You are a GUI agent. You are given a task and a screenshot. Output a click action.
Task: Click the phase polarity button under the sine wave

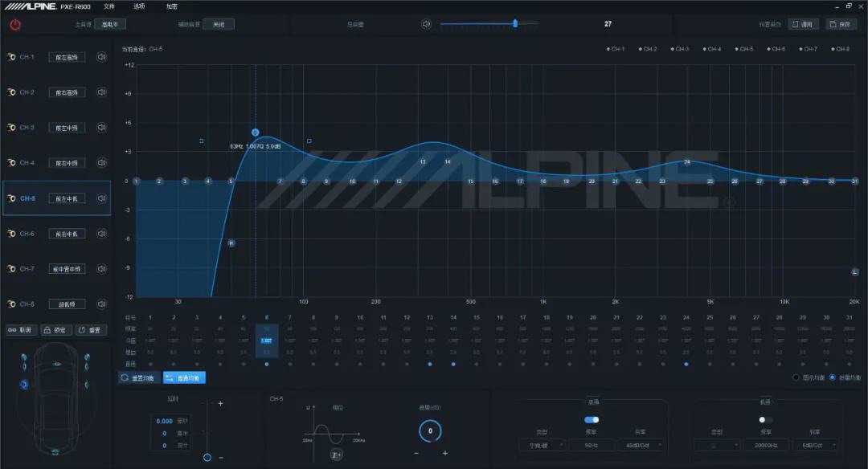pyautogui.click(x=336, y=455)
